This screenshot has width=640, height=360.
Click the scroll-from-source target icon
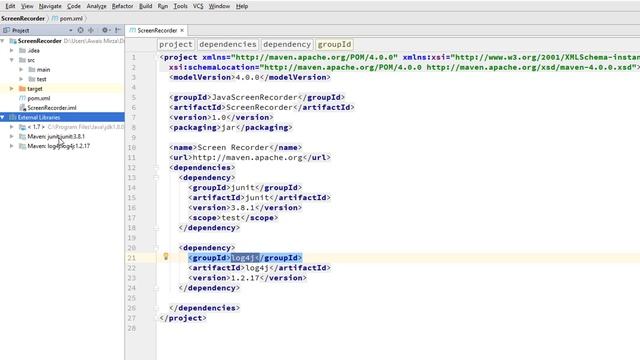click(x=80, y=30)
